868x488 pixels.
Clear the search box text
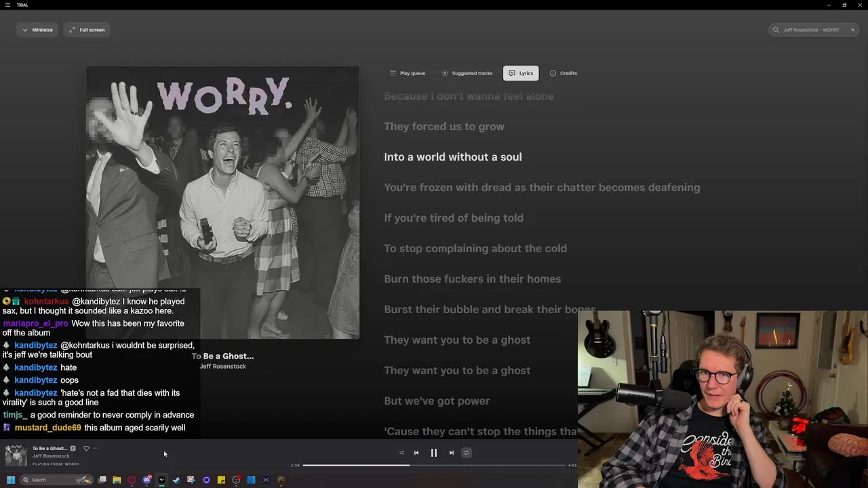(852, 30)
